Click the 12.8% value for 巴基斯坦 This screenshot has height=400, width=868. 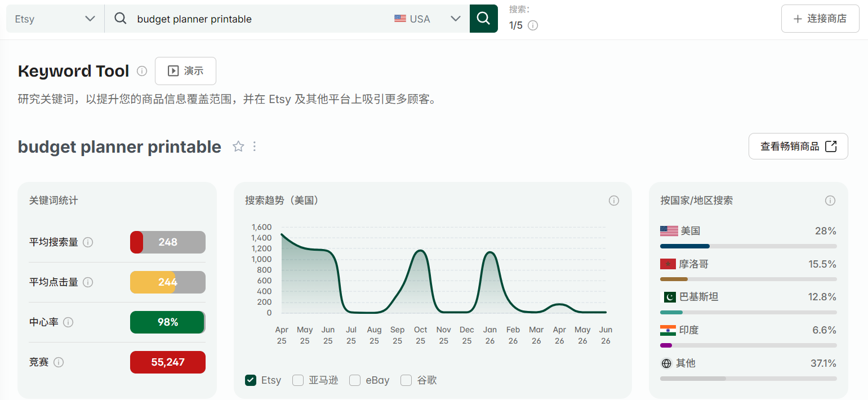point(823,297)
